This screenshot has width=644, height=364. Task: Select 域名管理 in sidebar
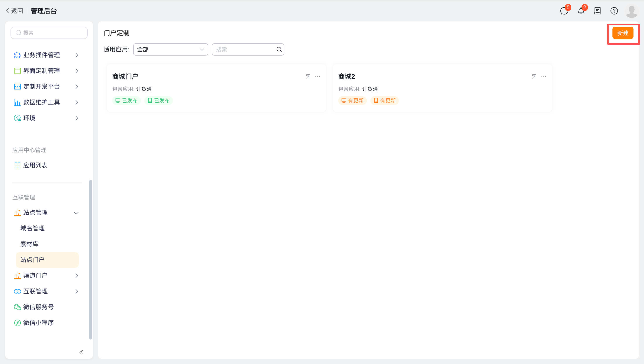(x=33, y=228)
